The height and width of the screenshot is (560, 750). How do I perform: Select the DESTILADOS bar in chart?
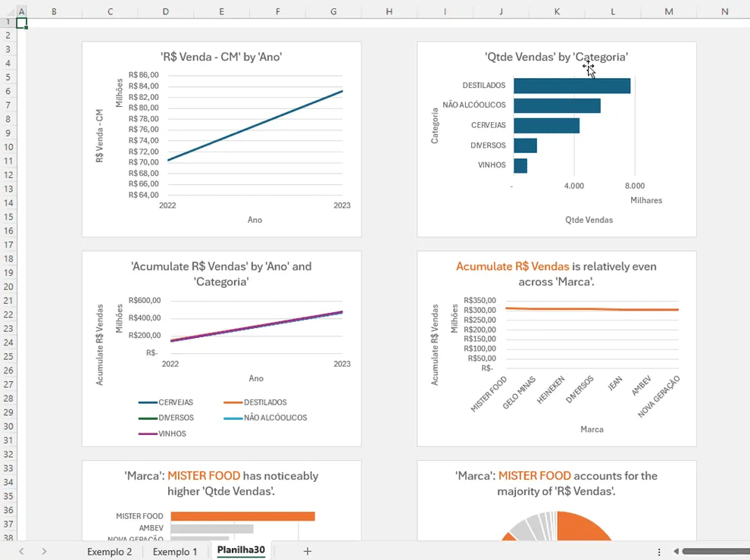[571, 86]
